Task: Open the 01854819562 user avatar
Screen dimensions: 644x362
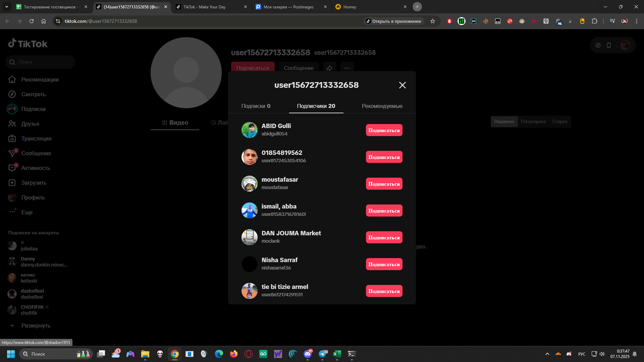Action: click(250, 157)
